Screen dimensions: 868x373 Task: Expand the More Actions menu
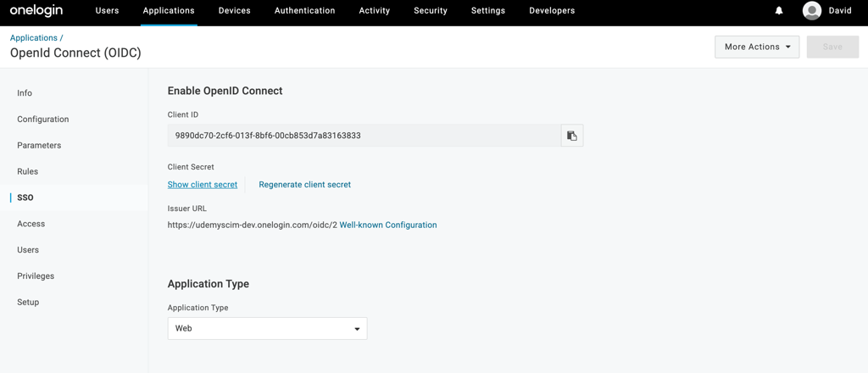click(757, 47)
